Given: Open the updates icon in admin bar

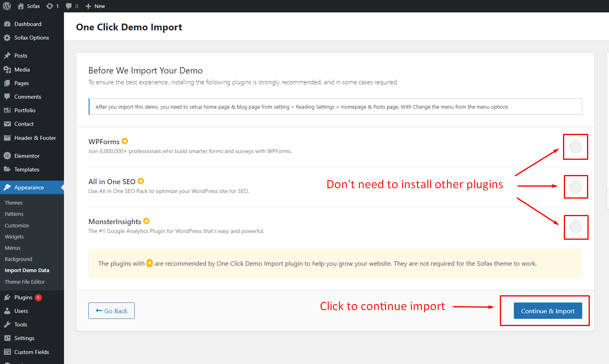Looking at the screenshot, I should [50, 6].
